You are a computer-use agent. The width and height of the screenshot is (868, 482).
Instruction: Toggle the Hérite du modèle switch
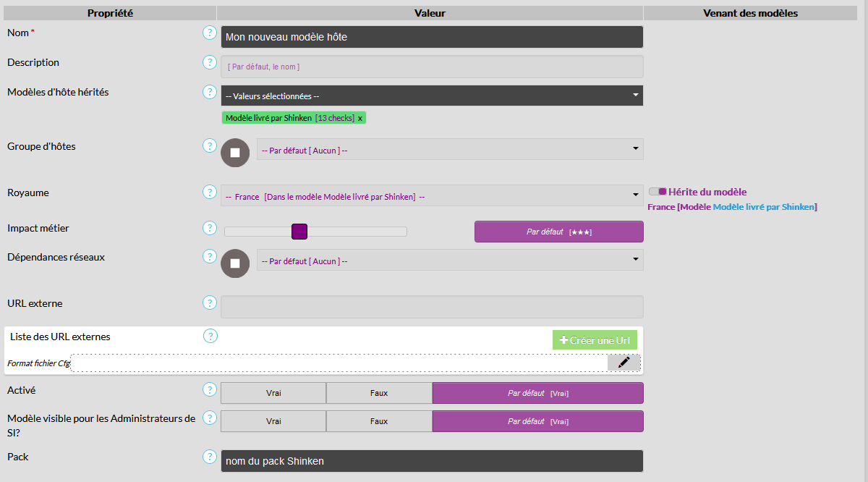point(658,192)
